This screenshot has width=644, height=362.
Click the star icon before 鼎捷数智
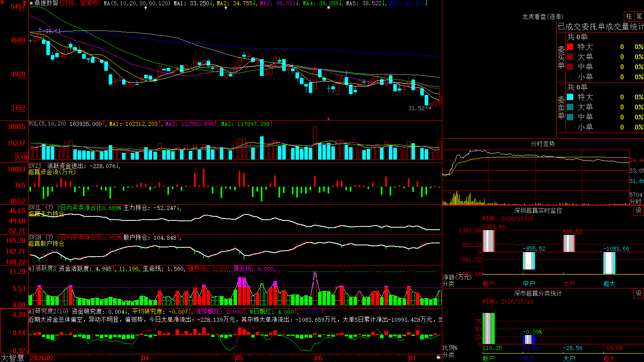31,3
